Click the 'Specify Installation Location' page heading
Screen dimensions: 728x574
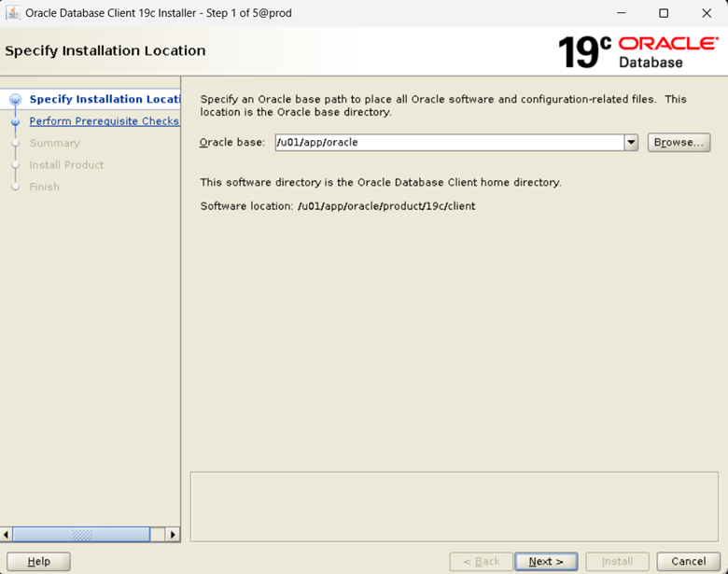[105, 50]
